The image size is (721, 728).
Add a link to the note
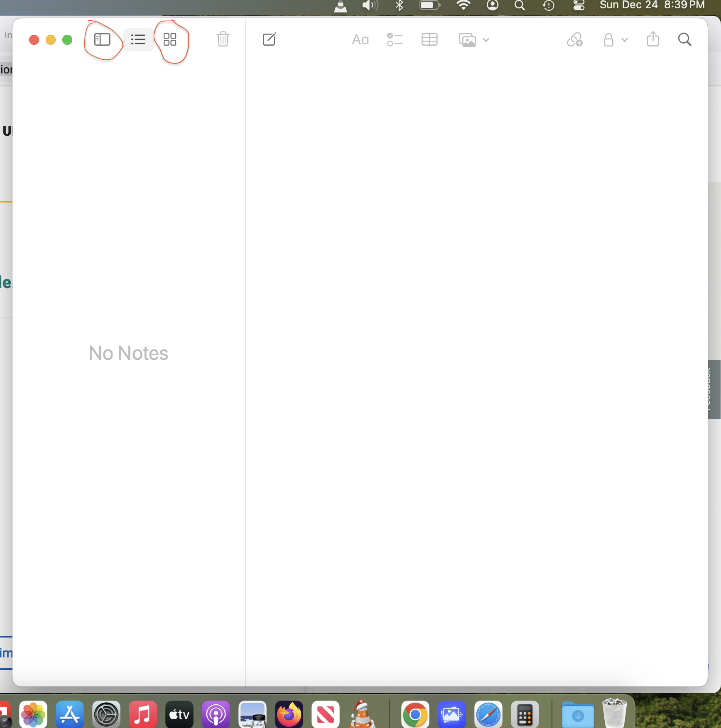tap(574, 39)
